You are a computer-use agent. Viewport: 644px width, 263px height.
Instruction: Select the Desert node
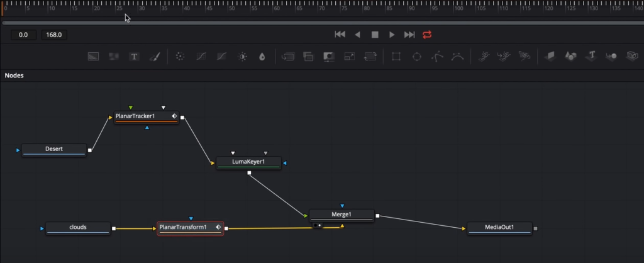pos(54,150)
